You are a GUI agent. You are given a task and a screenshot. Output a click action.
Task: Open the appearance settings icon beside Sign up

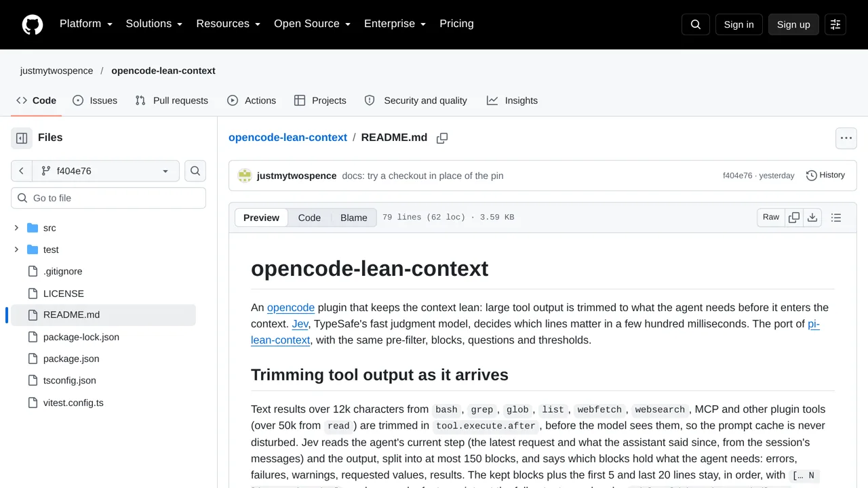click(x=835, y=24)
